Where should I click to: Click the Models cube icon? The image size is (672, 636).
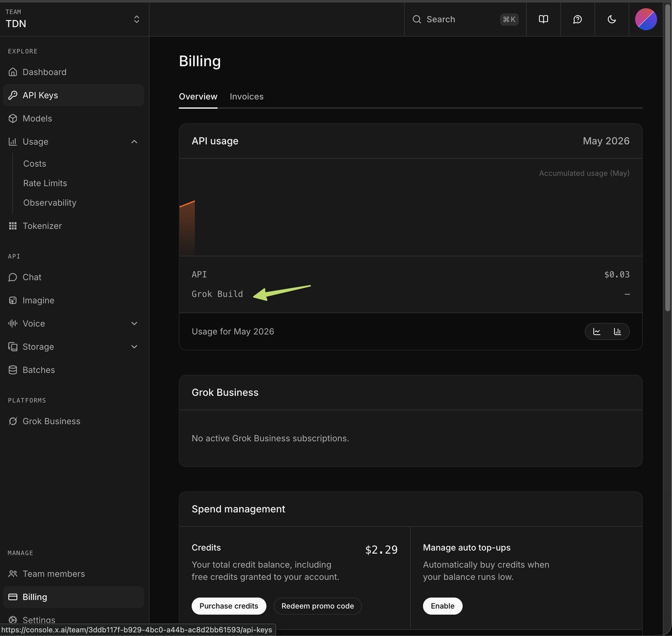click(x=13, y=119)
